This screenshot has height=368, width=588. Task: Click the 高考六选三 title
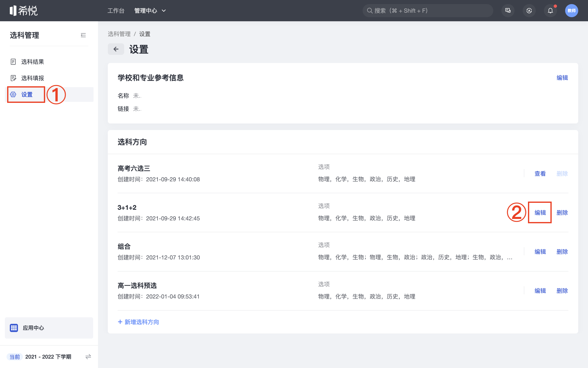click(134, 168)
